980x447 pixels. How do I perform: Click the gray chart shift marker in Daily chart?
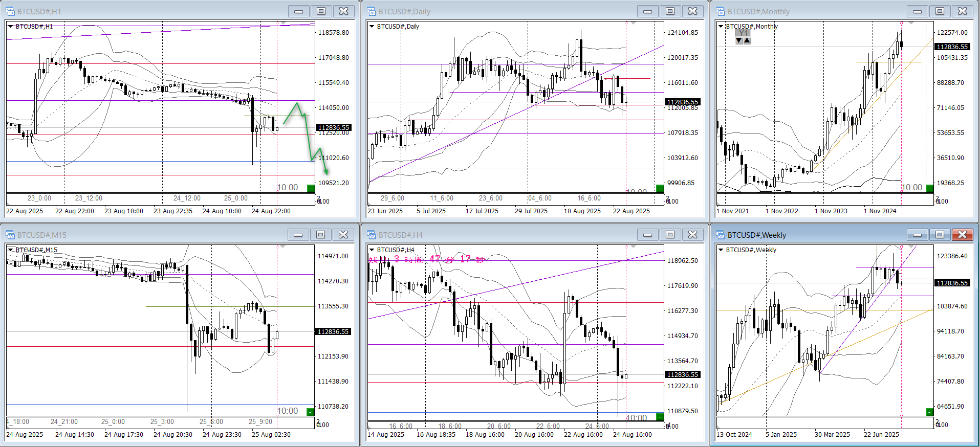click(633, 23)
